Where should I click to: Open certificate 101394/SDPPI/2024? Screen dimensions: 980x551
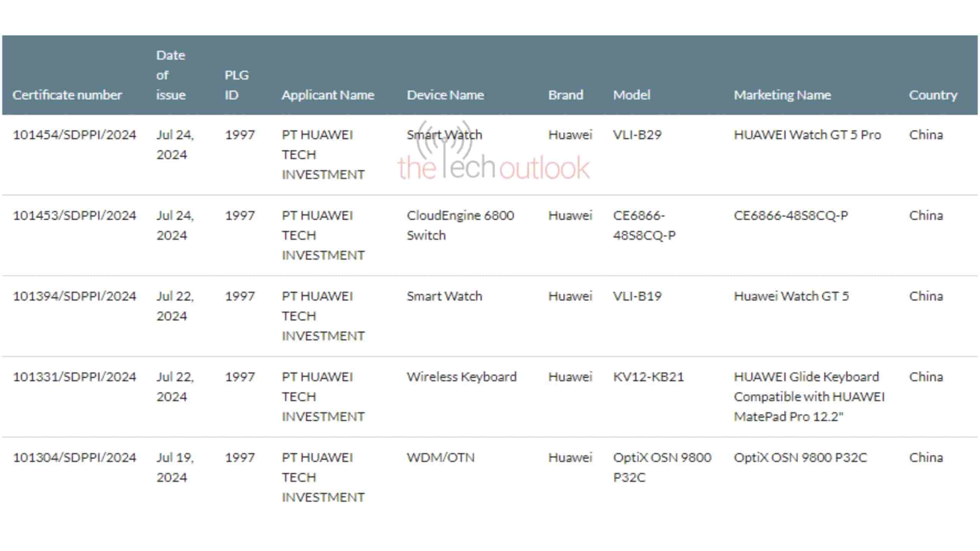75,296
